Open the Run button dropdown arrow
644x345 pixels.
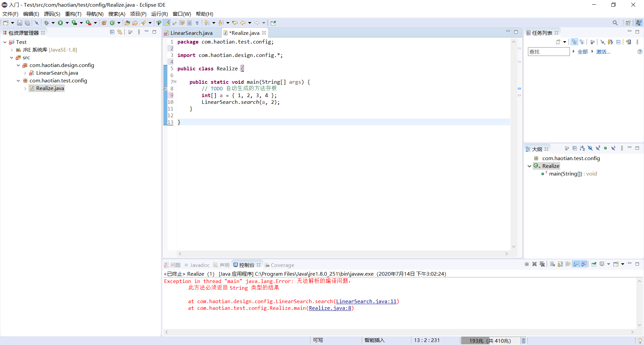(67, 23)
